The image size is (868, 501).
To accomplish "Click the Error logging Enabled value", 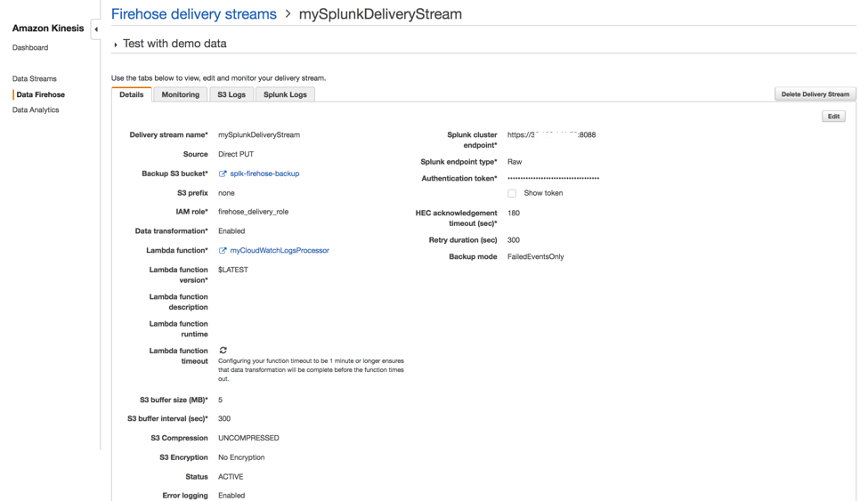I will (231, 496).
